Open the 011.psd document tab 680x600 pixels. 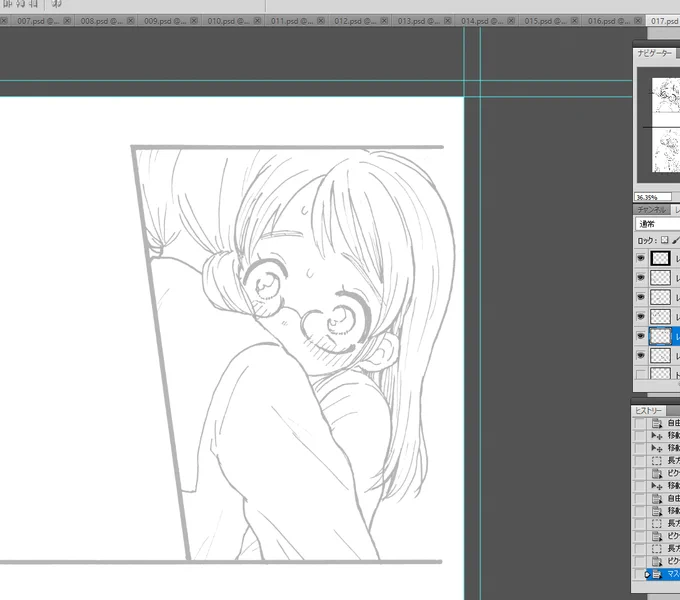295,21
